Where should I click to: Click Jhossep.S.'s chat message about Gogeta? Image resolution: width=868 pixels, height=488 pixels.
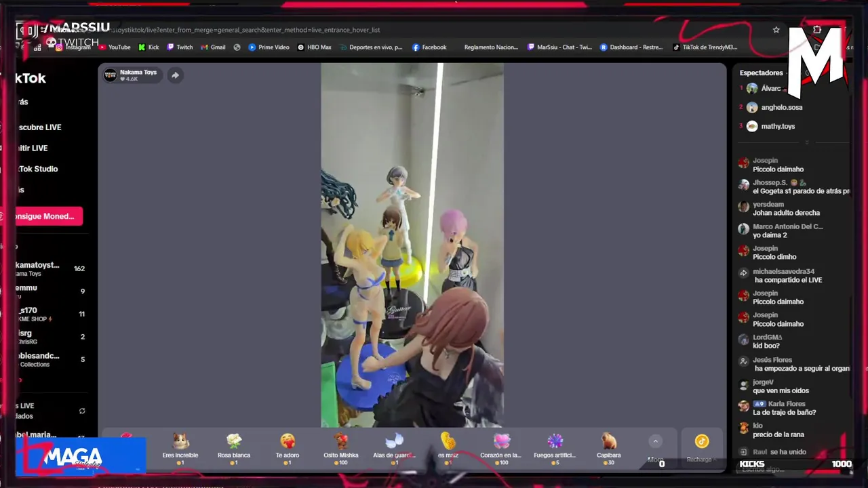793,187
